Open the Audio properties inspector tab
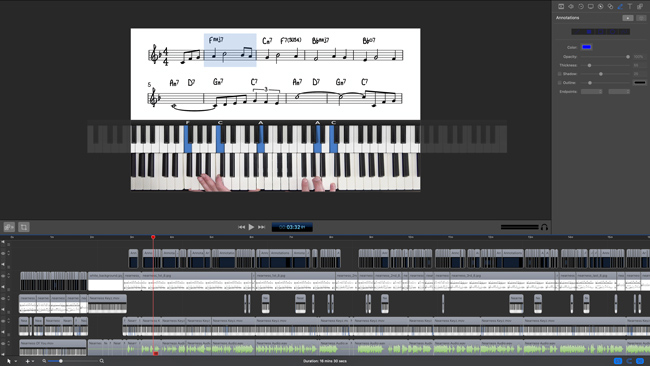This screenshot has height=366, width=650. (x=571, y=6)
